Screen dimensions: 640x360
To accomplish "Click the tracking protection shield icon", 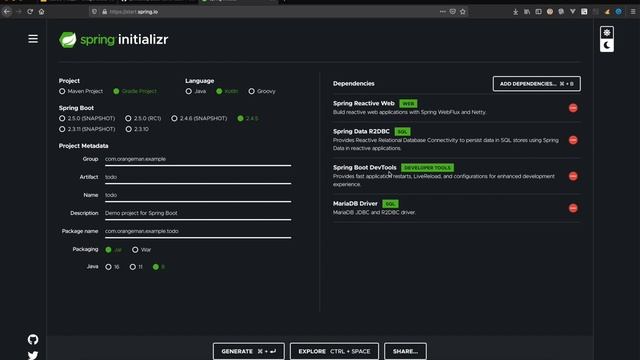I will pyautogui.click(x=95, y=11).
